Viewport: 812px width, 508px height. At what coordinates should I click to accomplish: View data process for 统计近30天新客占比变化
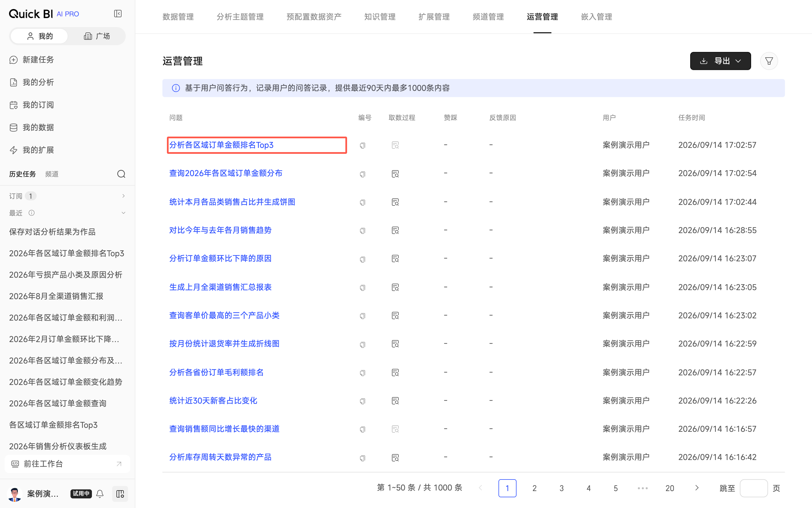point(395,401)
